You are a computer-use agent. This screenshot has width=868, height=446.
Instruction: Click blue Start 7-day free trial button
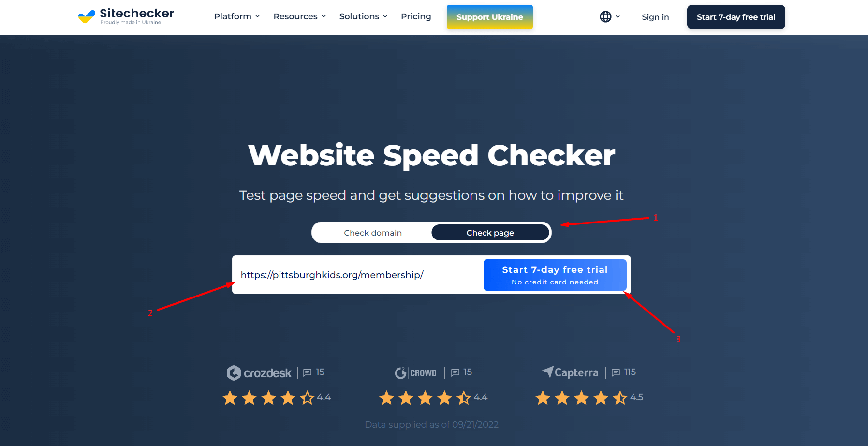555,275
